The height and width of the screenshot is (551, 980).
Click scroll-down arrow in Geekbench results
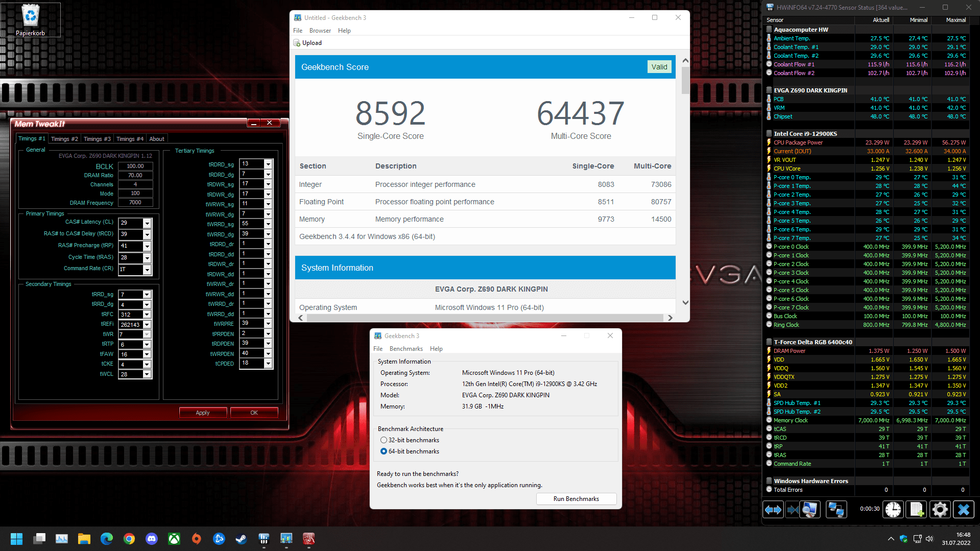(685, 302)
